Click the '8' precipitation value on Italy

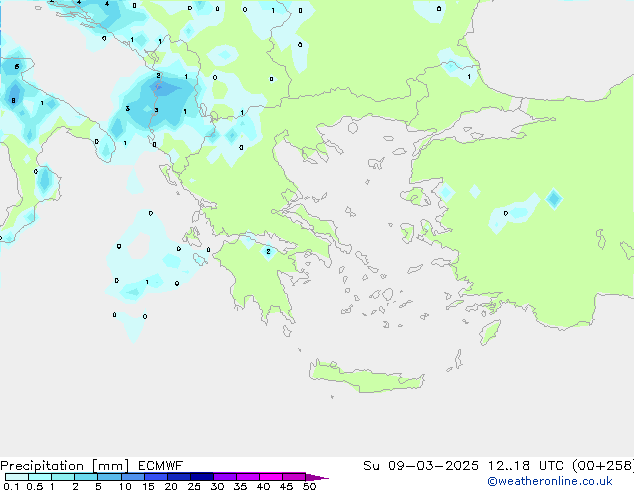[x=13, y=100]
